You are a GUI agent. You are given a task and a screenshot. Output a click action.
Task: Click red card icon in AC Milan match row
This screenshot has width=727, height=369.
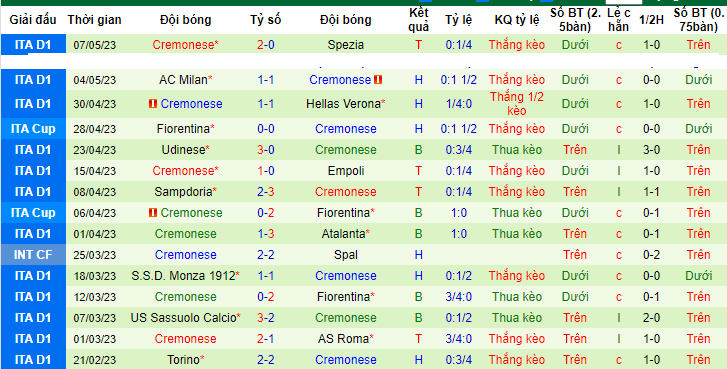pyautogui.click(x=378, y=80)
